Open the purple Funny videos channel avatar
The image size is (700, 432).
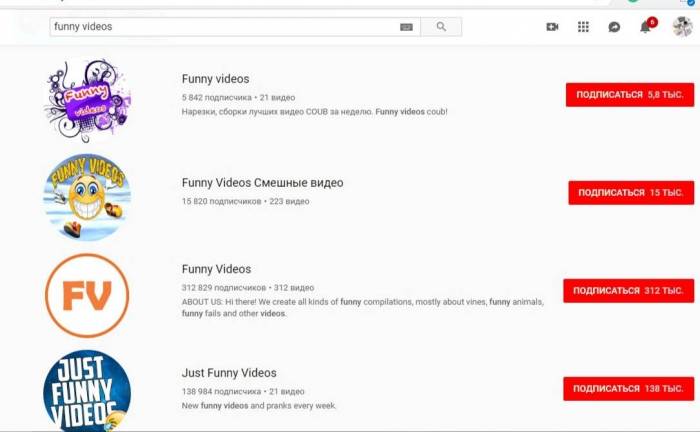[x=87, y=100]
